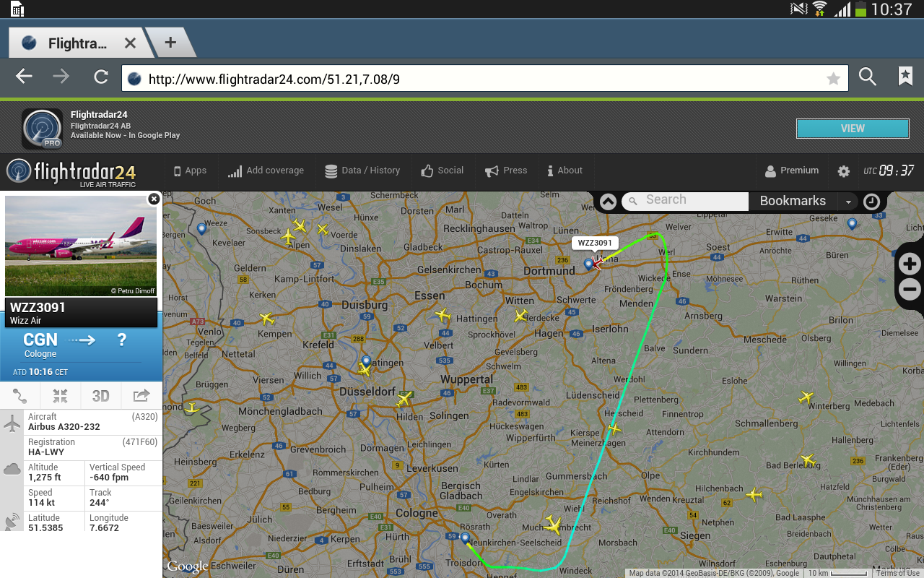Viewport: 924px width, 578px height.
Task: Click the VIEW button for Flightradar24 app
Action: [853, 128]
